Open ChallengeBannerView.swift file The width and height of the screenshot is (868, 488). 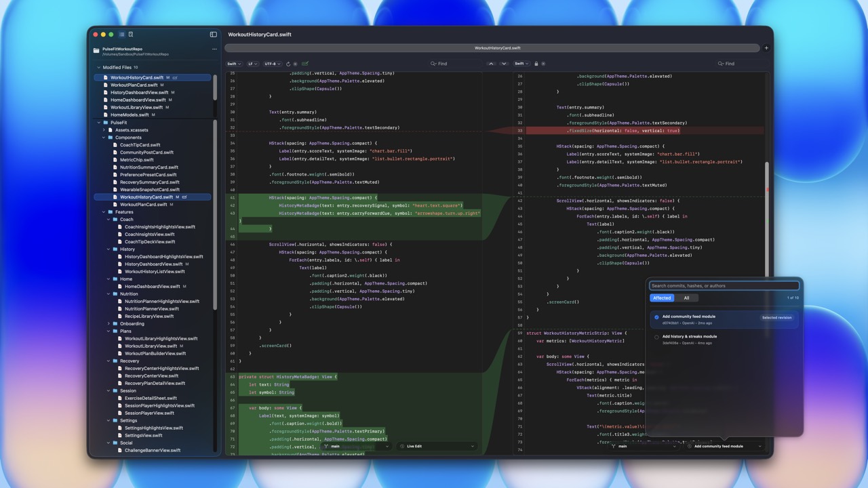153,451
